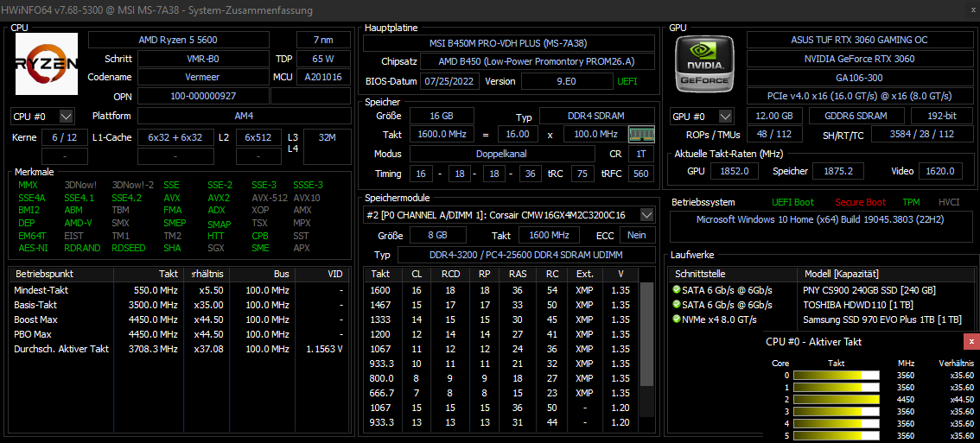Viewport: 980px width, 443px height.
Task: Click the DDR4-3200 / PC4-25600 module type field
Action: pyautogui.click(x=525, y=255)
